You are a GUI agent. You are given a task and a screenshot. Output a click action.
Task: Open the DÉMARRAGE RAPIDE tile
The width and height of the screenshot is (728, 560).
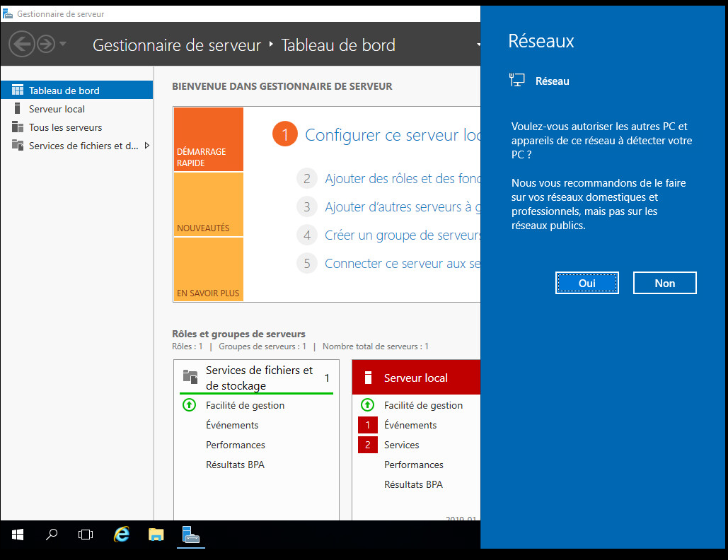208,139
